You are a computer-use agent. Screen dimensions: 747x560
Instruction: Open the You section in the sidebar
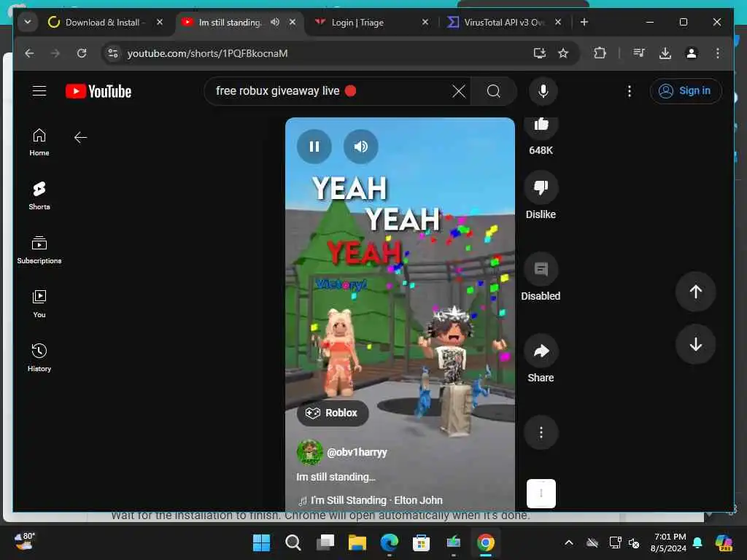click(x=39, y=304)
